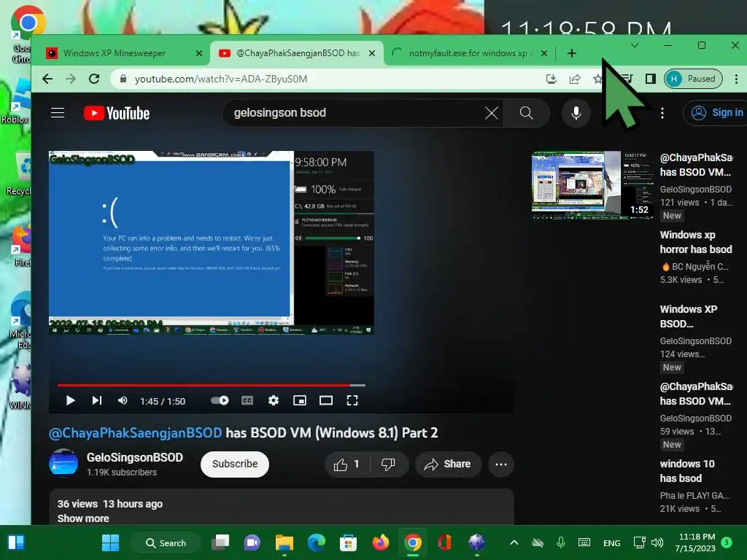The width and height of the screenshot is (747, 560).
Task: Open widgets button at taskbar left
Action: (16, 542)
